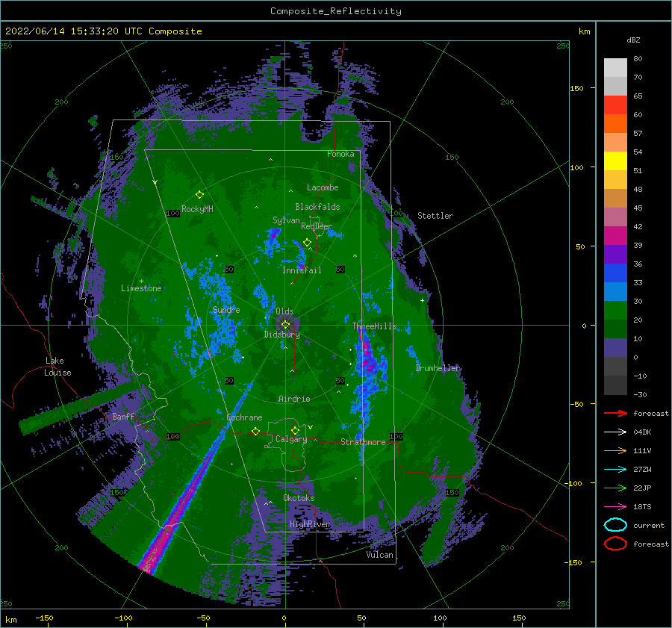The width and height of the screenshot is (672, 628).
Task: Click the 18TS legend text
Action: click(x=642, y=507)
